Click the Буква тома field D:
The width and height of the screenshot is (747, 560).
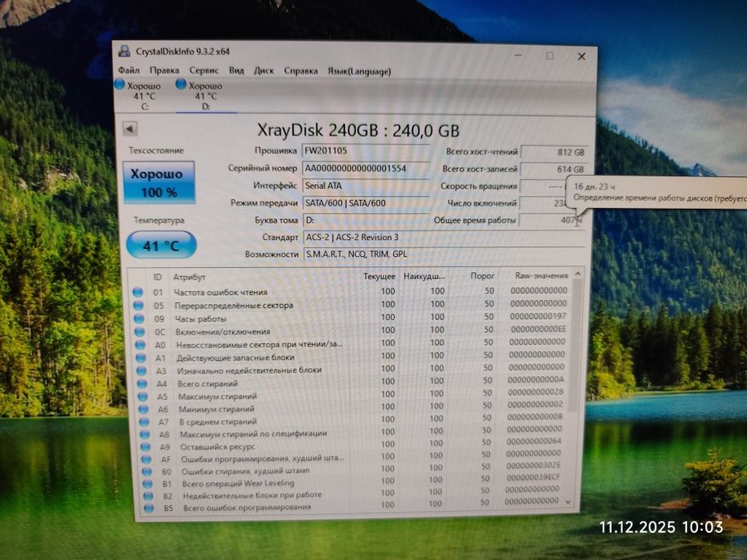pos(365,220)
